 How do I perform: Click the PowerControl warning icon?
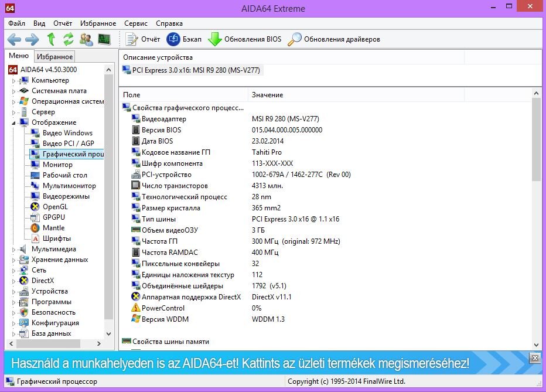coord(136,308)
